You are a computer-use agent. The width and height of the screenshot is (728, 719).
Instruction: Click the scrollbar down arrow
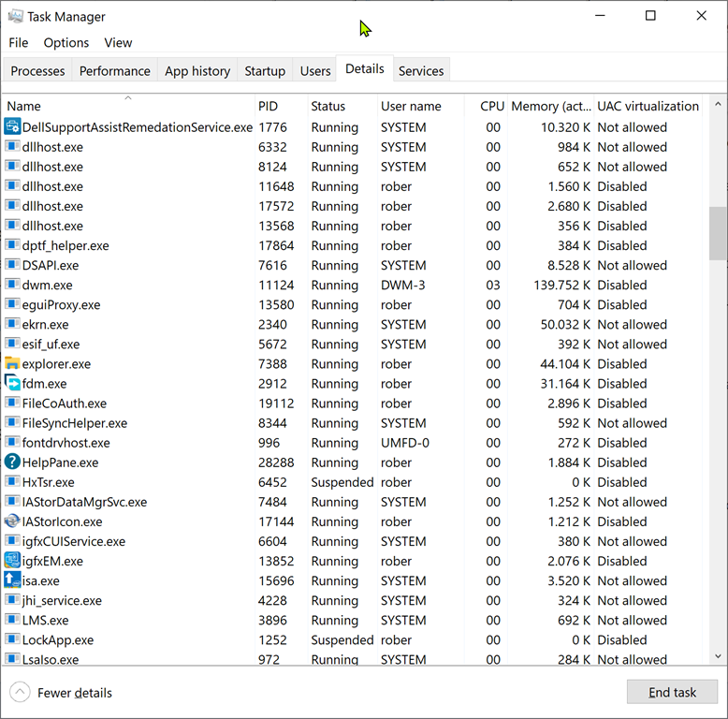(718, 656)
